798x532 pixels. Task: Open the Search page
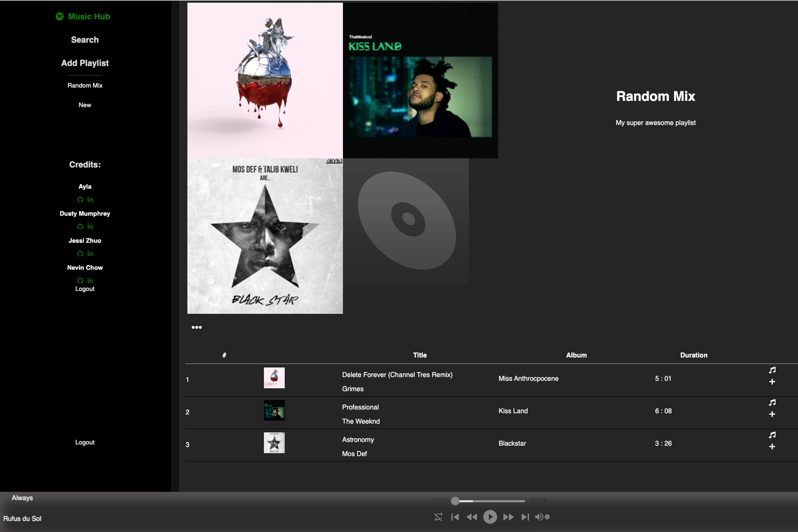tap(85, 40)
